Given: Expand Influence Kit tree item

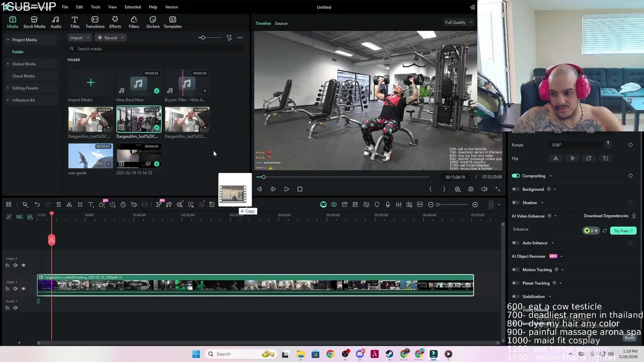Looking at the screenshot, I should pyautogui.click(x=8, y=100).
